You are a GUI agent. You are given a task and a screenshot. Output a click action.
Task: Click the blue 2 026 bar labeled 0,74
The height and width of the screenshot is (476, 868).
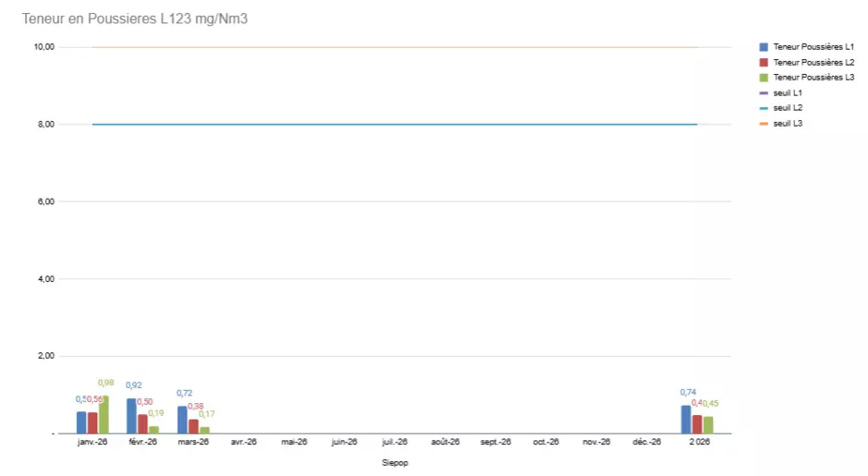click(x=686, y=420)
